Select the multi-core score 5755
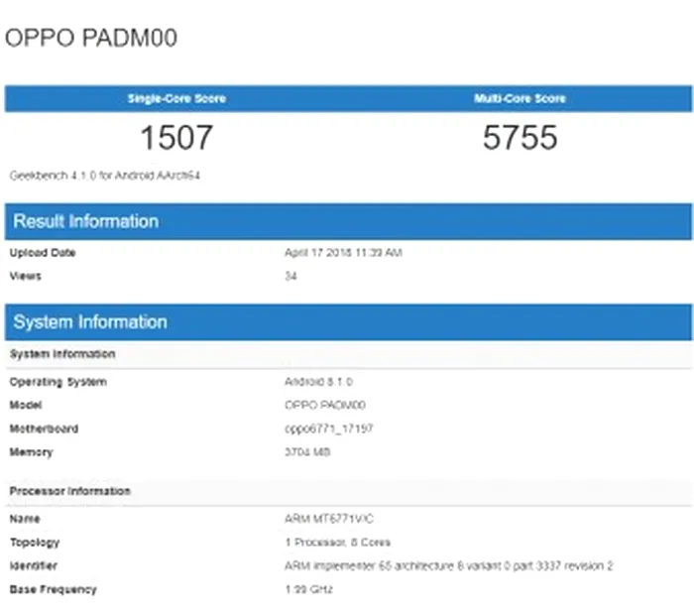 520,138
